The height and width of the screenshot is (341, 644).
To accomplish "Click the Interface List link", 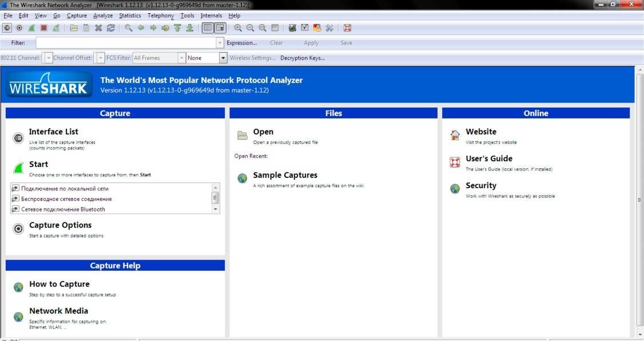I will click(53, 132).
